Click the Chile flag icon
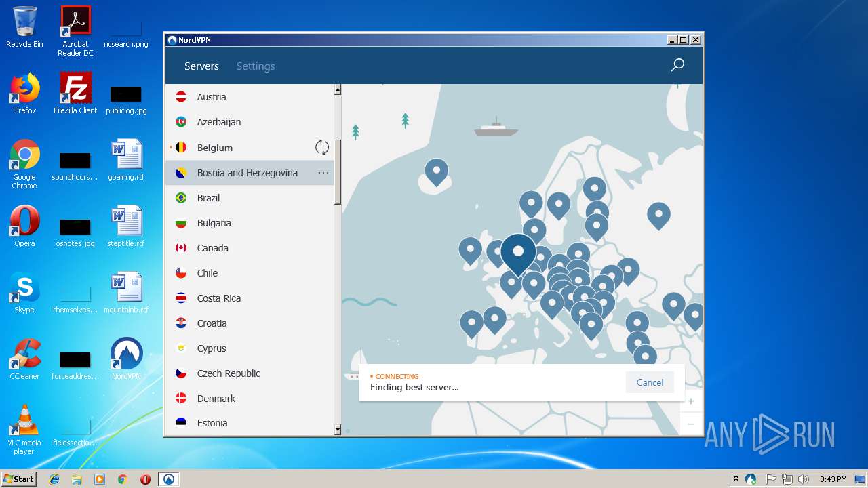This screenshot has height=488, width=868. tap(181, 273)
